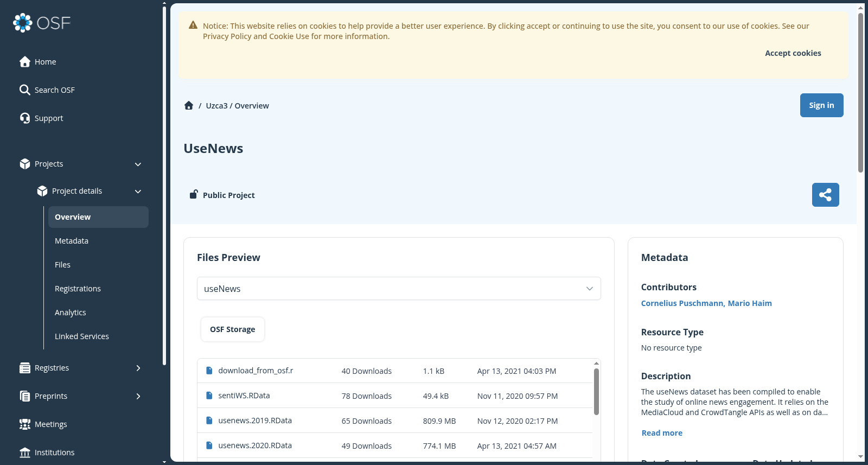
Task: Click the sidebar vertical scrollbar thumb
Action: 164,186
